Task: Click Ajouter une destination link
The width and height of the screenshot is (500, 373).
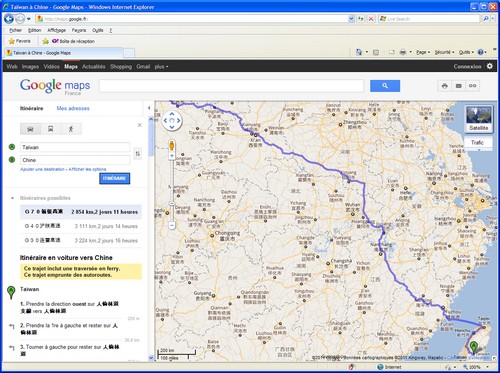Action: (42, 169)
